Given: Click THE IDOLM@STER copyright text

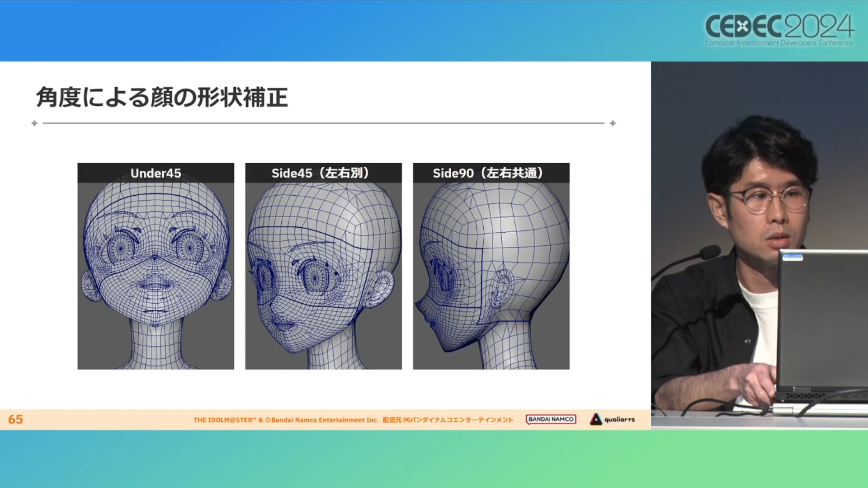Looking at the screenshot, I should point(353,420).
